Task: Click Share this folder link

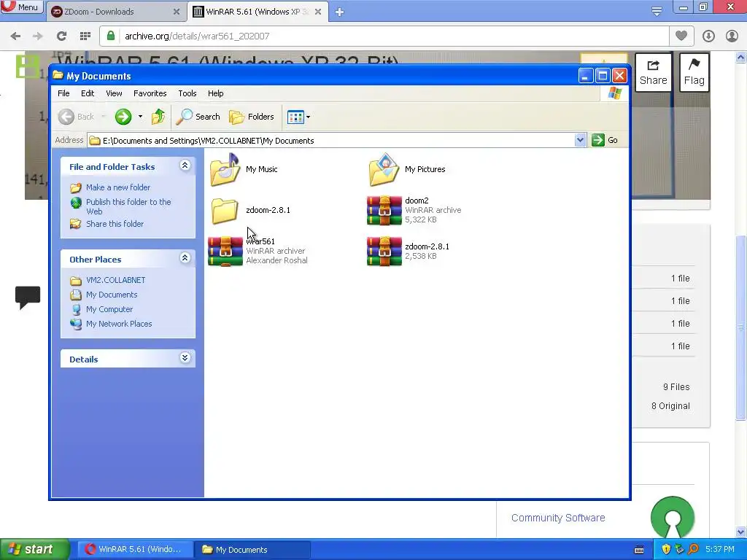Action: 115,224
